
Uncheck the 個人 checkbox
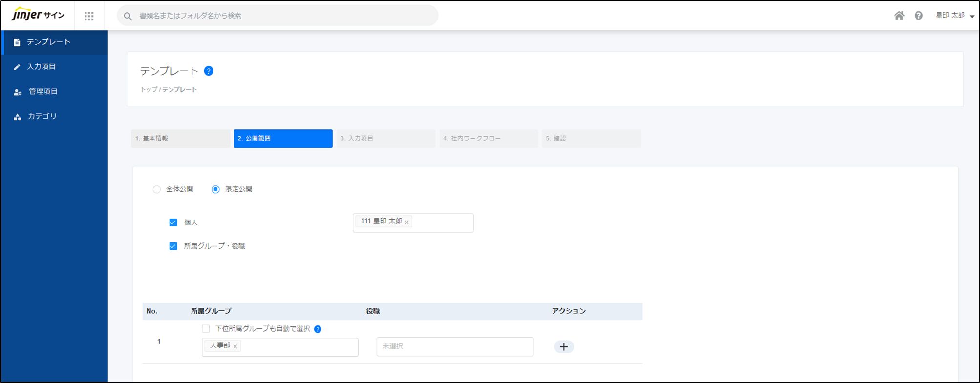point(173,222)
